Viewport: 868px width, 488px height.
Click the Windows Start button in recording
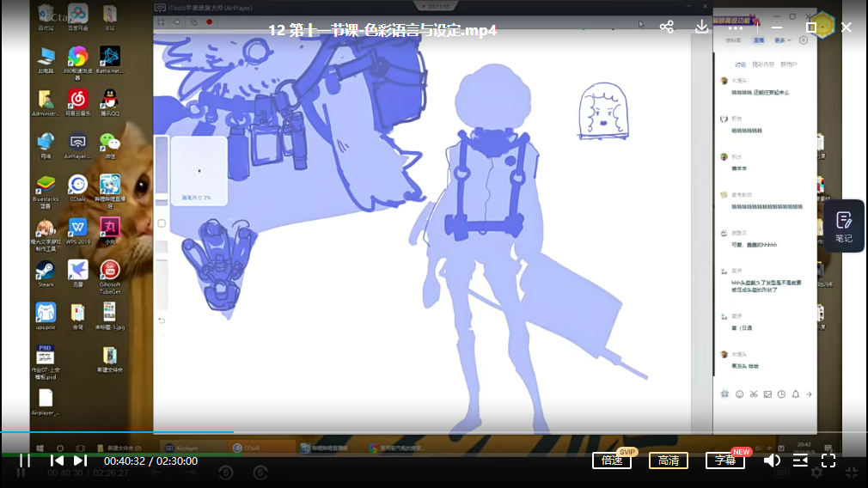40,448
